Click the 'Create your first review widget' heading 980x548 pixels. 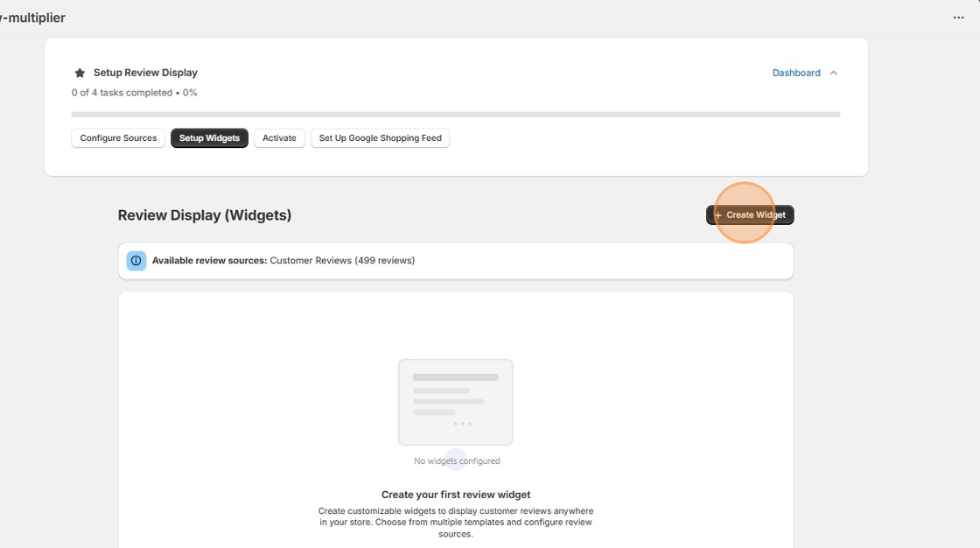[x=456, y=494]
